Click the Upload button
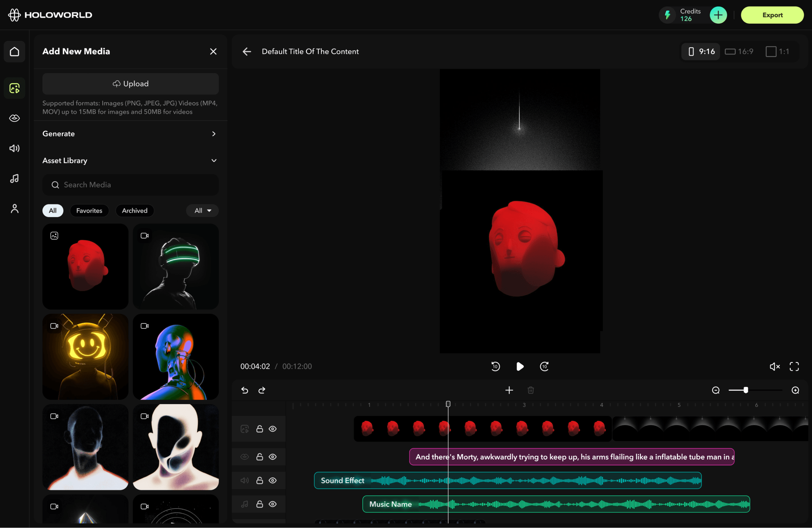Screen dimensions: 812x528 pos(130,84)
